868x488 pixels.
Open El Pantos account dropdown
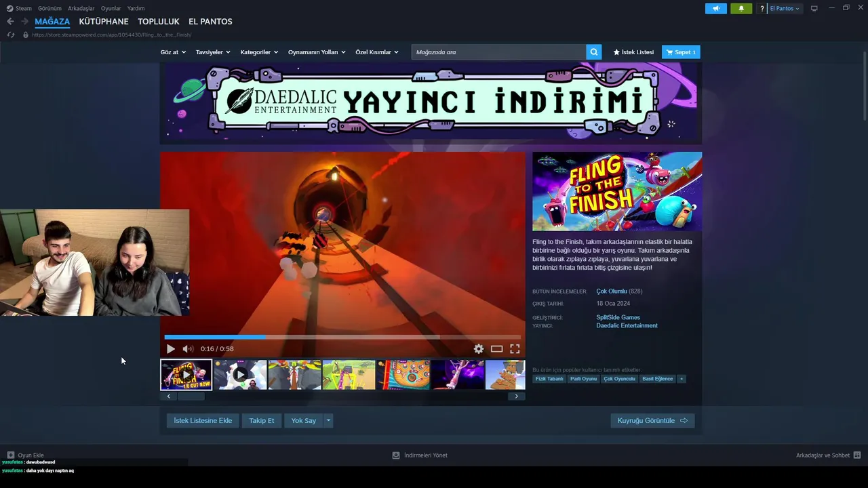[x=785, y=8]
